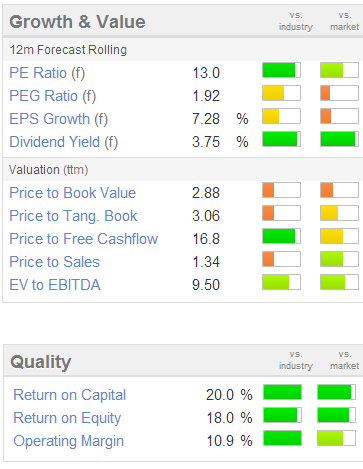The width and height of the screenshot is (363, 469).
Task: Click Return on Capital vs. industry bar
Action: 282,392
